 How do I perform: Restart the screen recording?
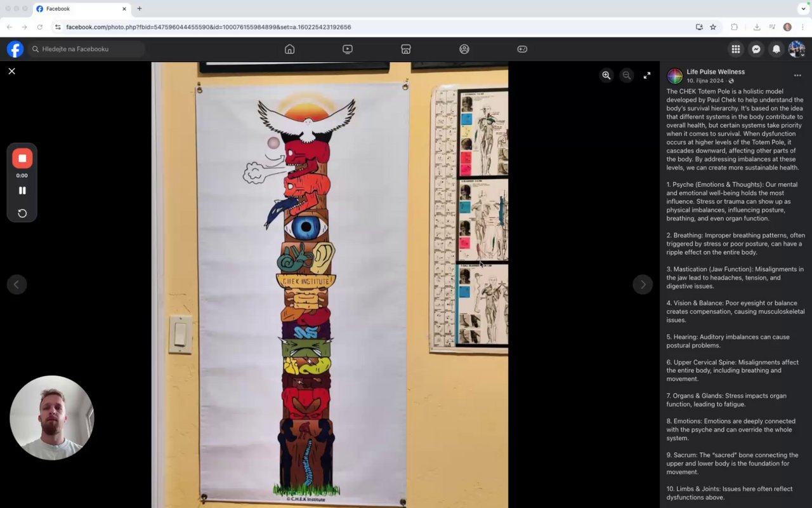(x=22, y=213)
